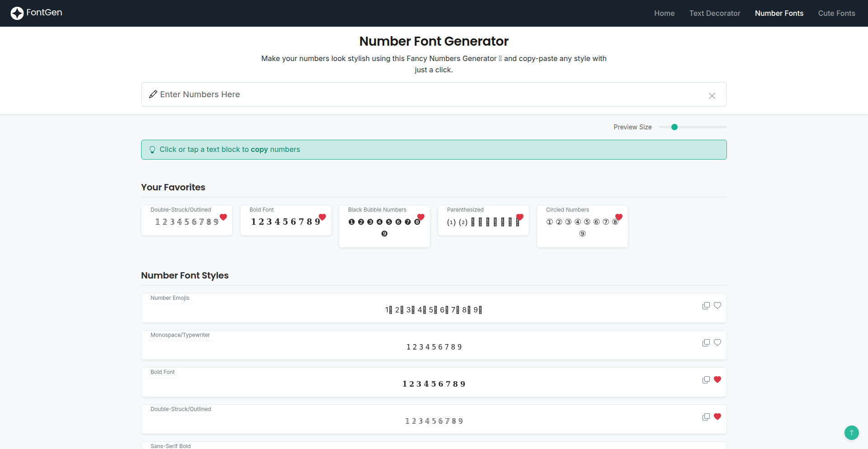The height and width of the screenshot is (449, 868).
Task: Open the Cute Fonts page
Action: [x=836, y=14]
